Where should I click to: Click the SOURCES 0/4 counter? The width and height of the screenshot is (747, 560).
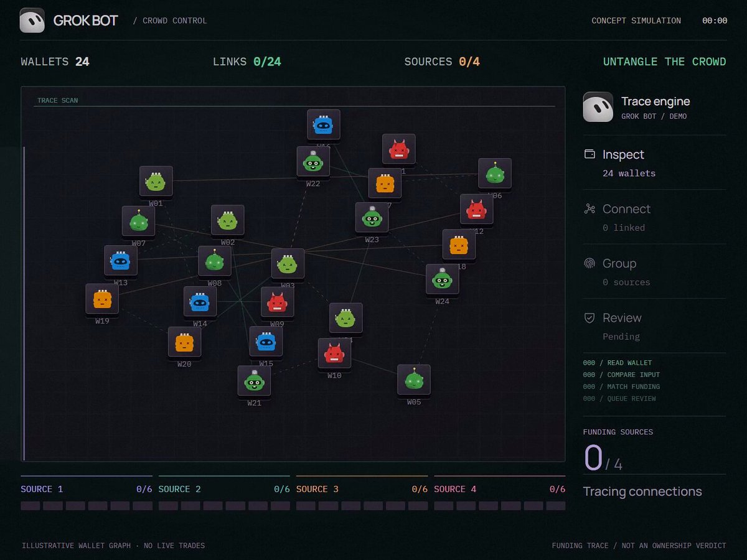click(442, 62)
